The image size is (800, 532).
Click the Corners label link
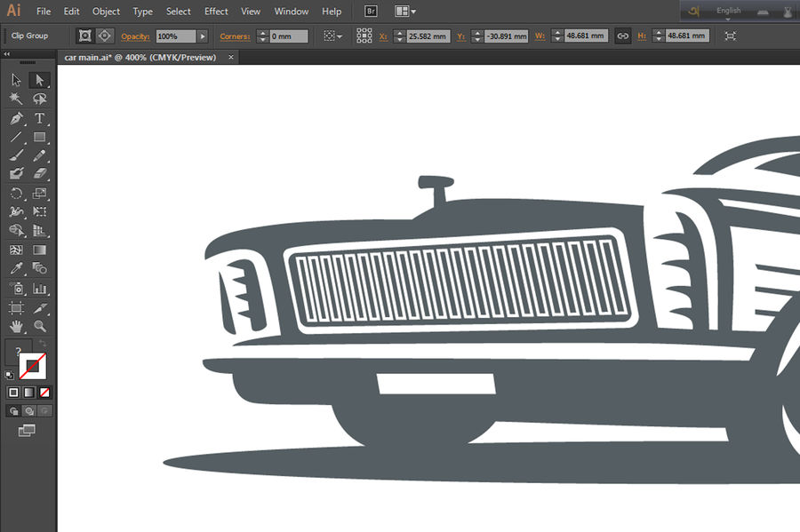click(236, 36)
